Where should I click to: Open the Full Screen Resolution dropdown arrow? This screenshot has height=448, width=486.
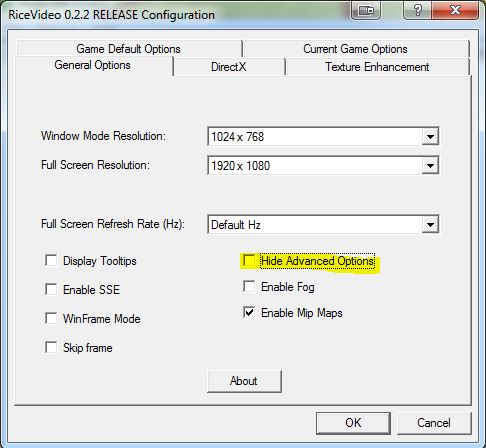[x=430, y=165]
